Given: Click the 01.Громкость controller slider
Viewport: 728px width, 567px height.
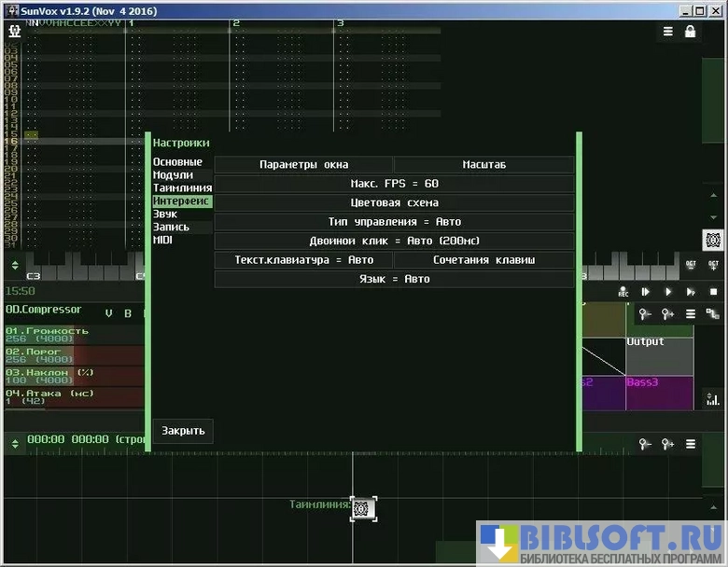Looking at the screenshot, I should tap(73, 334).
